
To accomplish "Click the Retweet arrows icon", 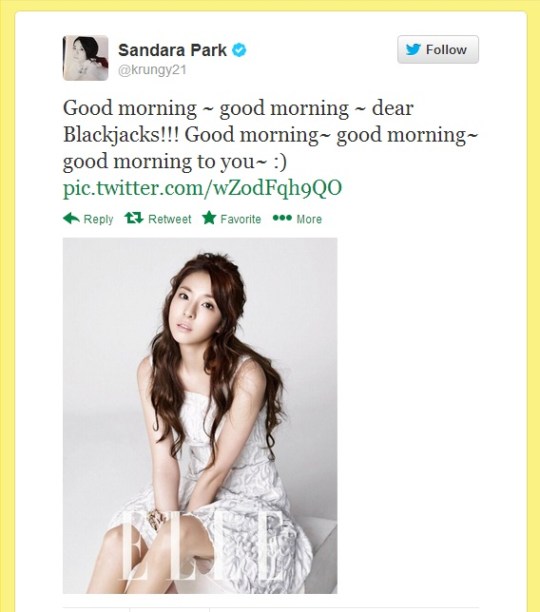I will coord(134,218).
